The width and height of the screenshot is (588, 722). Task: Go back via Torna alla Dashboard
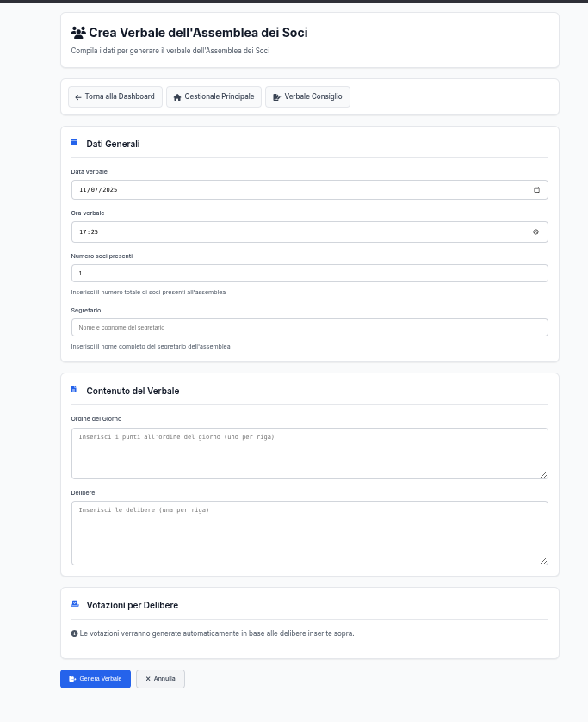coord(115,96)
